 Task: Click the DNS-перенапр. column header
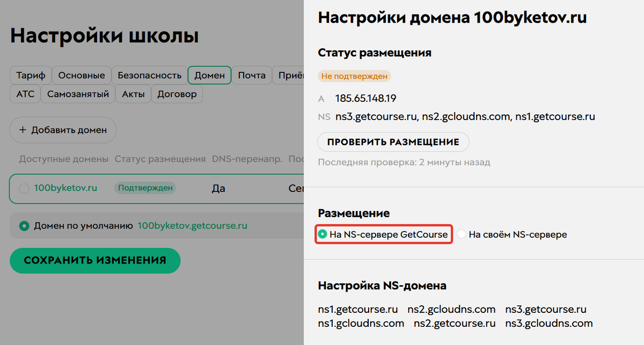247,159
